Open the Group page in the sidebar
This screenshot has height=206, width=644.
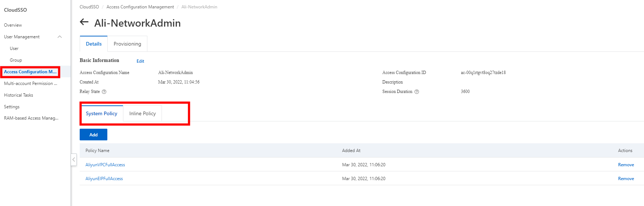16,60
